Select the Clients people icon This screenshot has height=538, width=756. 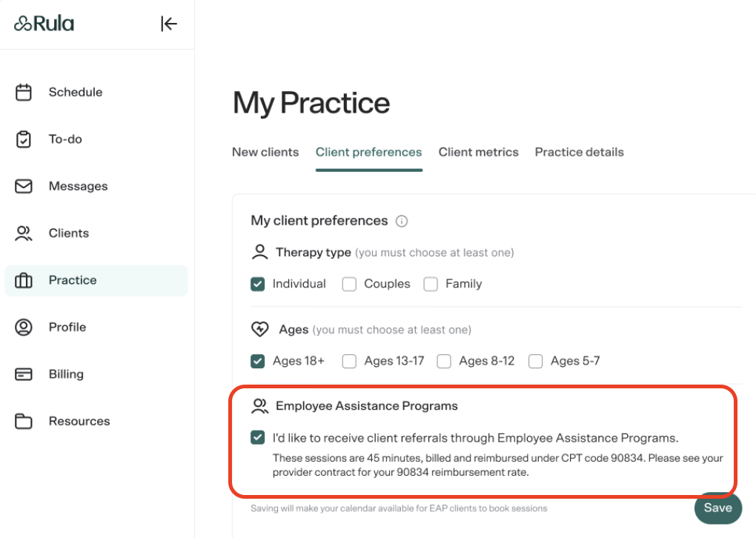pos(23,233)
